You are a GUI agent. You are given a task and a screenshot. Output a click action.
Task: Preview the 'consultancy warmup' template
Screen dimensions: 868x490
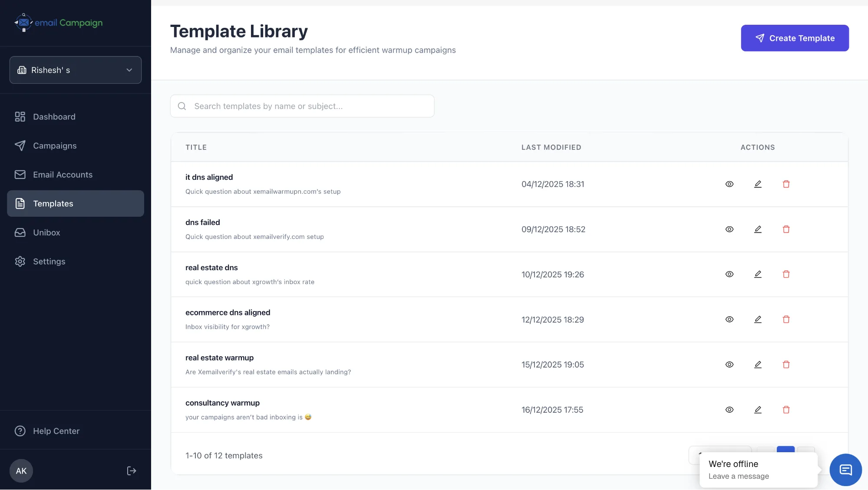coord(729,410)
